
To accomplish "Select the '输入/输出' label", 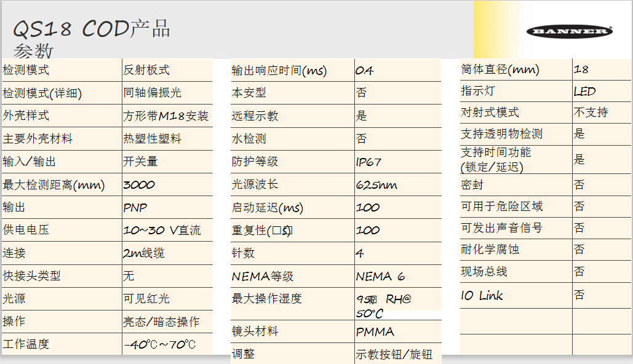I will 29,162.
